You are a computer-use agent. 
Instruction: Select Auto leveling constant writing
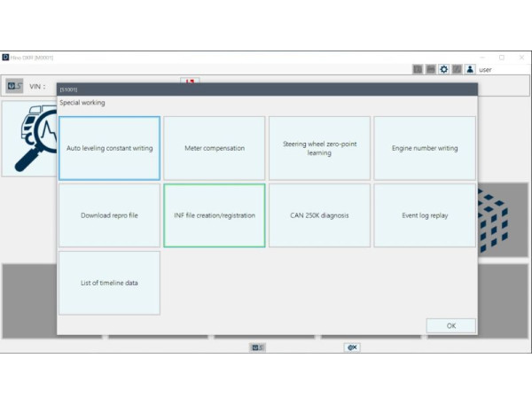(x=109, y=148)
